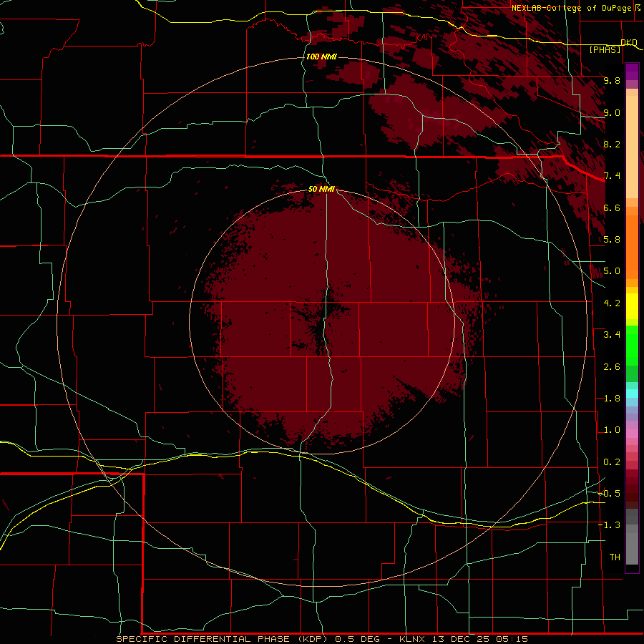Click the radar site at the rings' center
Viewport: 644px width, 644px height.
pos(321,322)
